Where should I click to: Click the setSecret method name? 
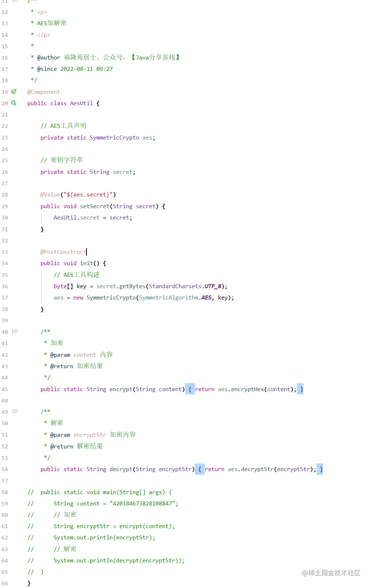[95, 206]
